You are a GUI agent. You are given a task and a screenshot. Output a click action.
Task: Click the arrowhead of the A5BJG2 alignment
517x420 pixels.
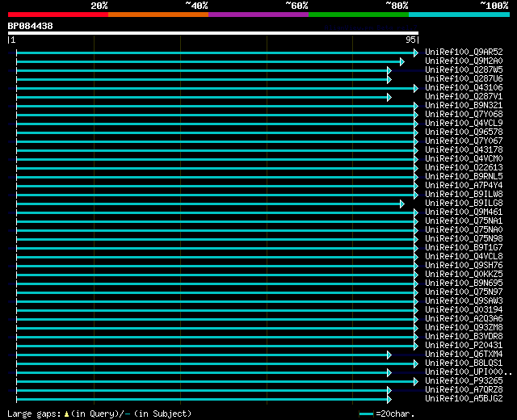(x=389, y=400)
